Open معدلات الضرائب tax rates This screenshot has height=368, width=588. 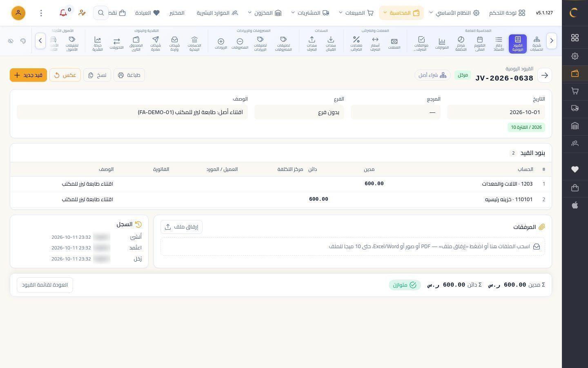click(356, 43)
